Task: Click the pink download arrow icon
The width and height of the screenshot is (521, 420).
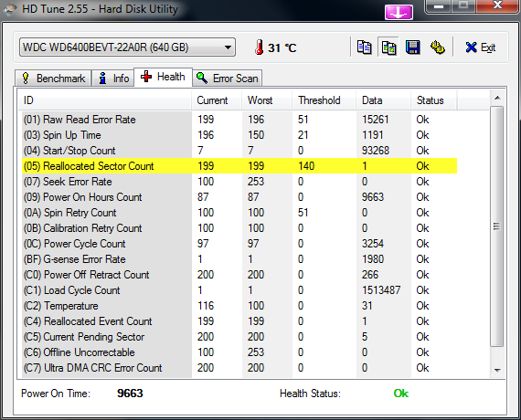Action: pyautogui.click(x=399, y=13)
